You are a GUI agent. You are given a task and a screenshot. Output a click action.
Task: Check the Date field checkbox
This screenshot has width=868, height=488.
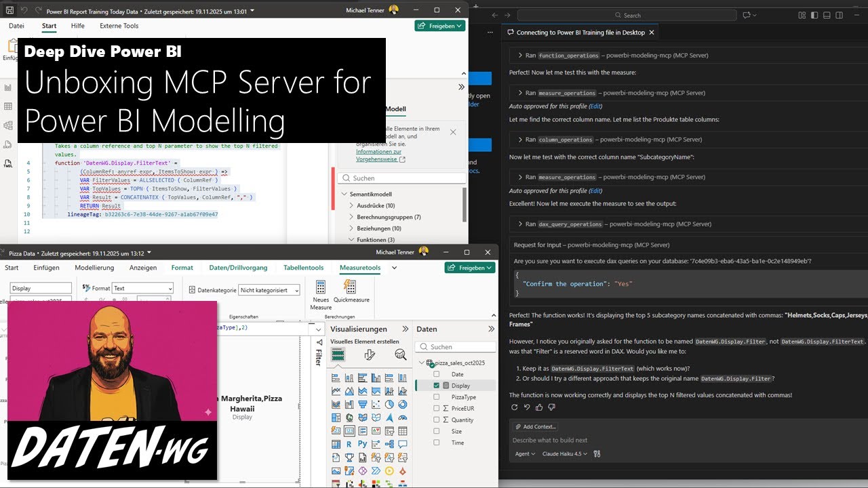437,374
